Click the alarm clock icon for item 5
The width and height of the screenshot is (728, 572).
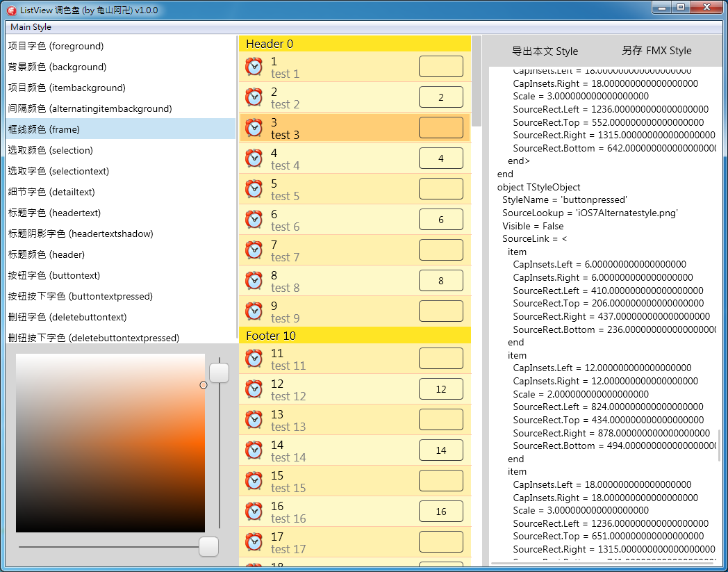pyautogui.click(x=254, y=188)
